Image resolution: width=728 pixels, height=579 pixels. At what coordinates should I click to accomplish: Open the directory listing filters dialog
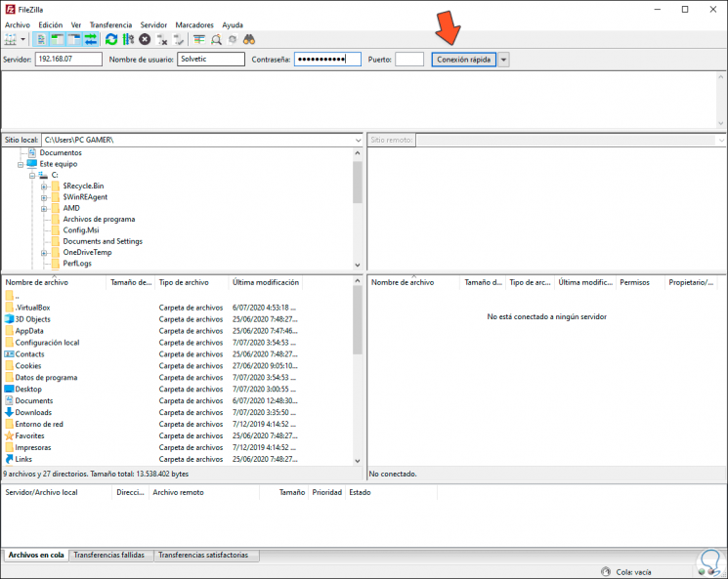[199, 39]
